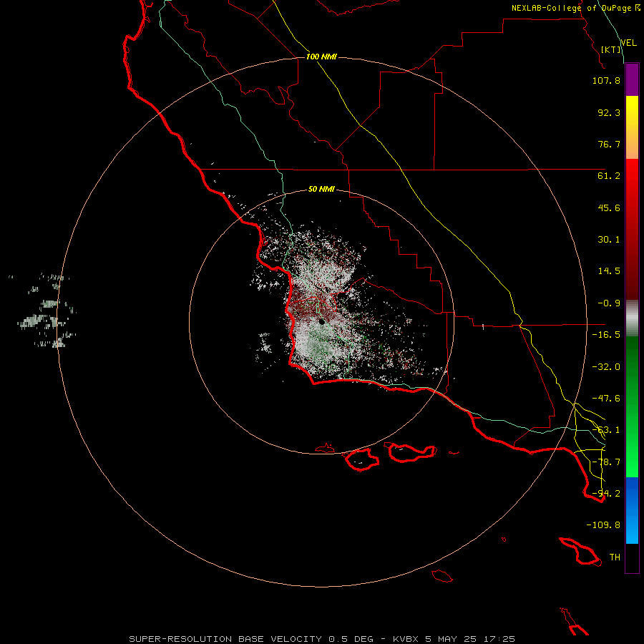Click the 100 NMI range ring label
This screenshot has height=644, width=644.
coord(321,57)
